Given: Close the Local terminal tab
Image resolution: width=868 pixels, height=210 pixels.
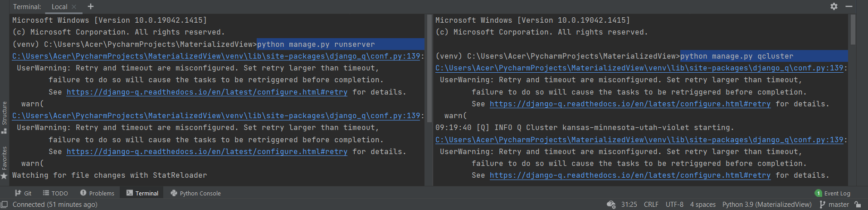Looking at the screenshot, I should (x=74, y=7).
